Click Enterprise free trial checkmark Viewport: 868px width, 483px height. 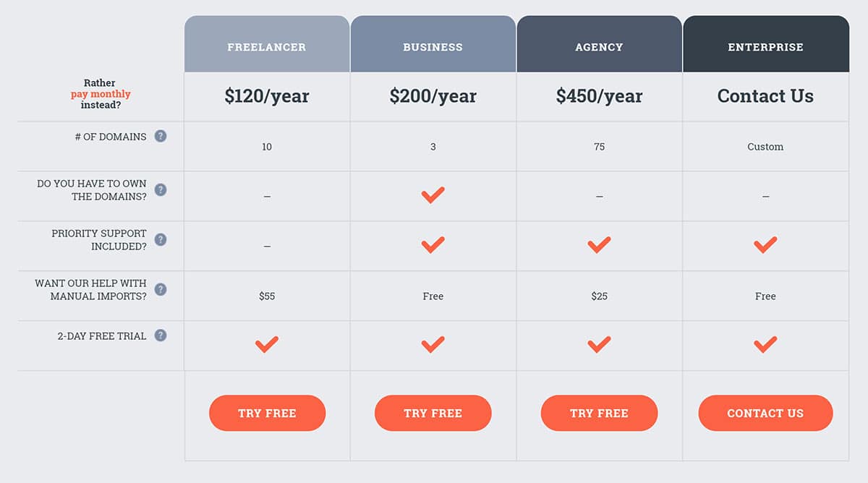765,345
